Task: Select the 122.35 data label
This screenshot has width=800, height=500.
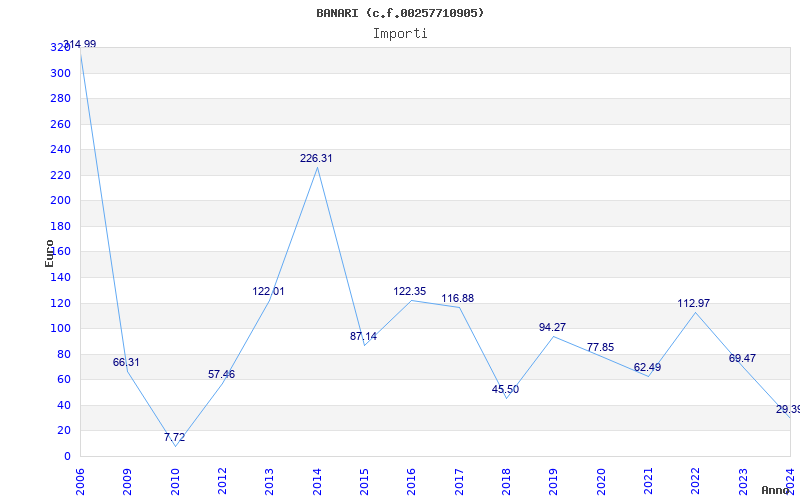Action: tap(409, 291)
